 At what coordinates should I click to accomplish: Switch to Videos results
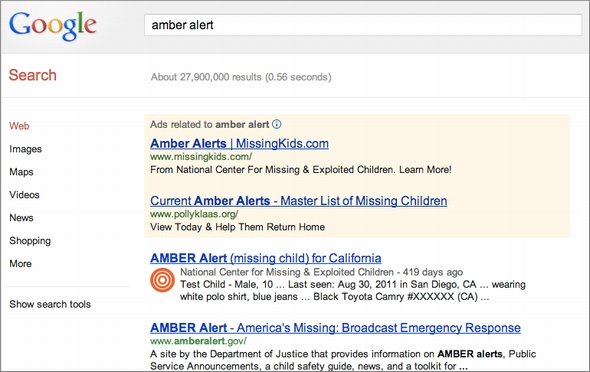[24, 195]
